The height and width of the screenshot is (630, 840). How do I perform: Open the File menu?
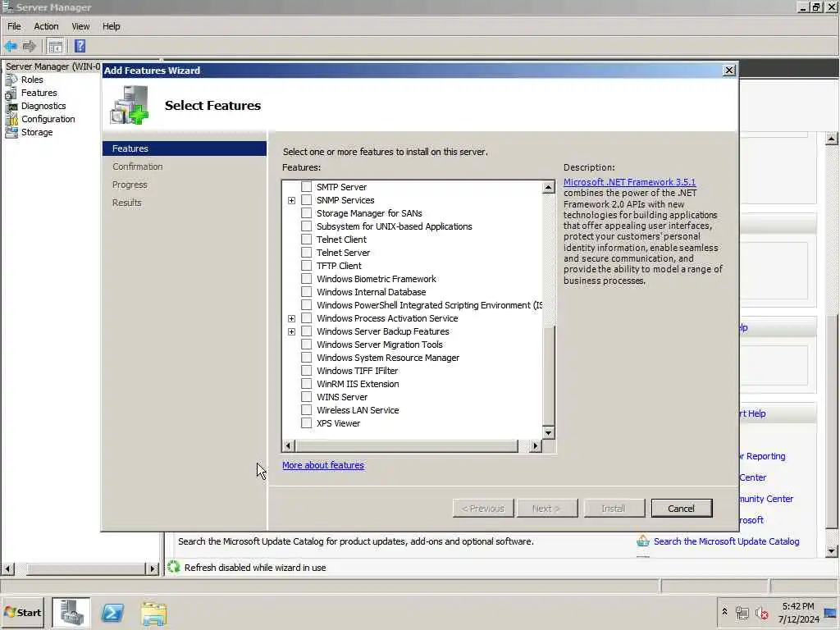click(x=14, y=26)
